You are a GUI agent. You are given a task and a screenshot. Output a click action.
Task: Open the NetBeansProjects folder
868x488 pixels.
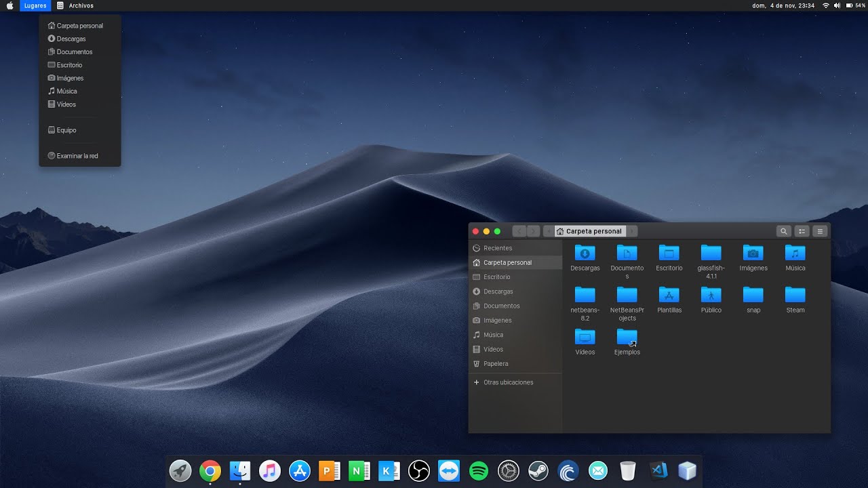pyautogui.click(x=627, y=304)
